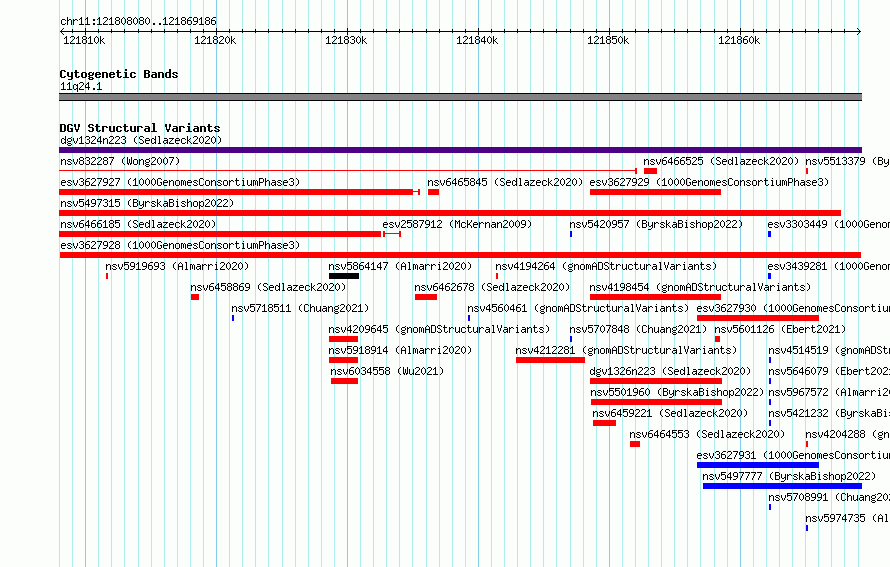Open the nsv5501960 (ByrskaBishop2022) label
890x567 pixels.
(677, 392)
